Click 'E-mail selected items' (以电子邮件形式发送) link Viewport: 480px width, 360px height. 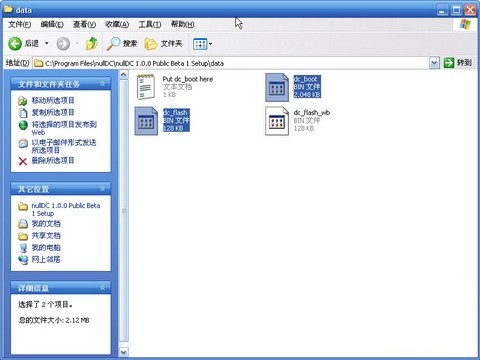click(64, 146)
